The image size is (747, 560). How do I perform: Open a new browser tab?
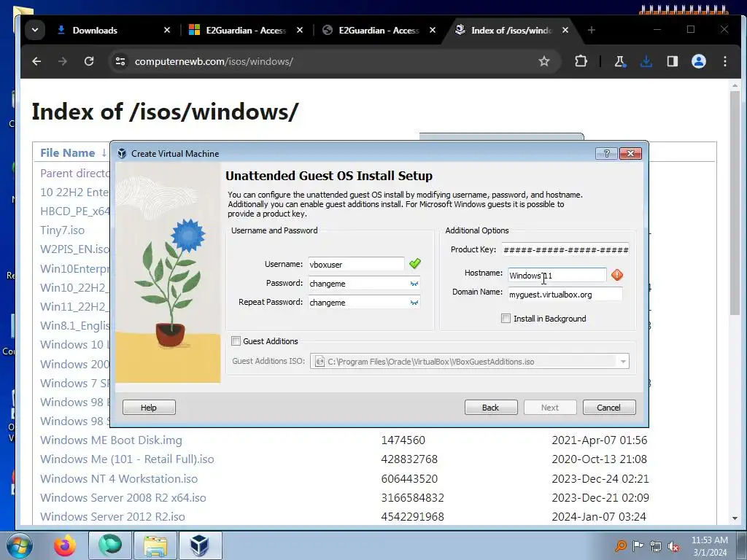tap(591, 30)
